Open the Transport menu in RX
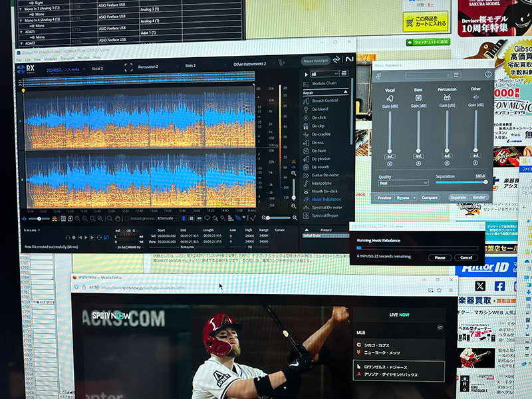The height and width of the screenshot is (399, 532). pyautogui.click(x=67, y=59)
